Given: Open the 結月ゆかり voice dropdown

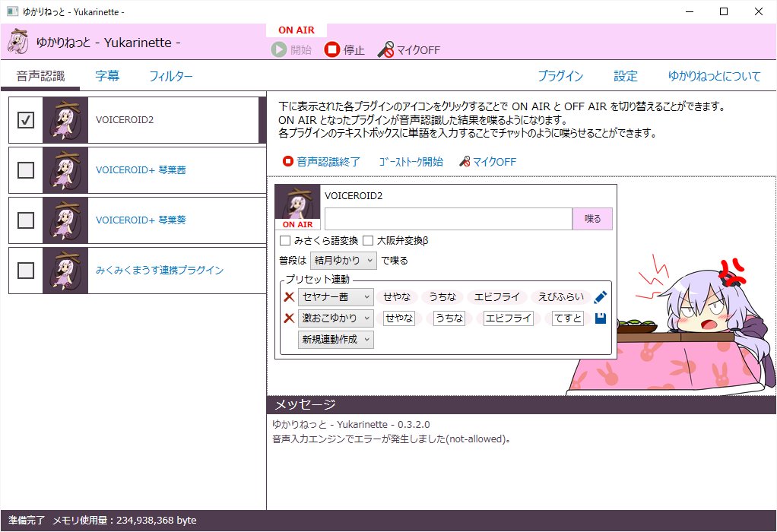Looking at the screenshot, I should click(344, 261).
